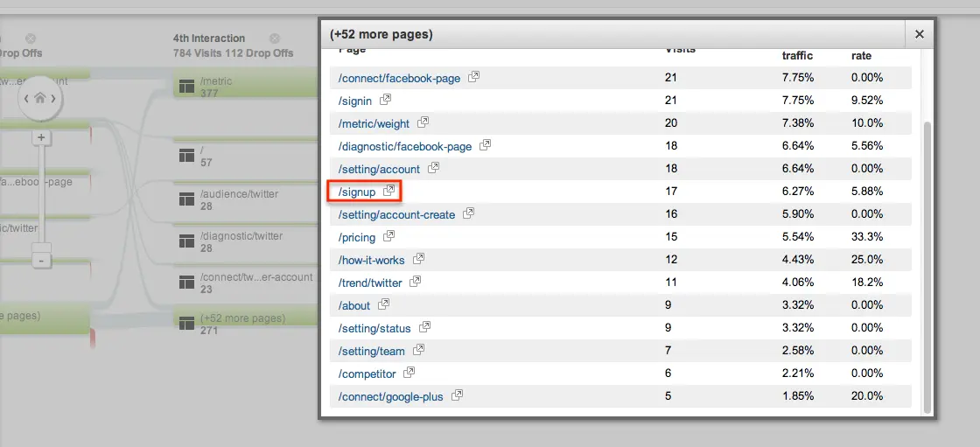
Task: Click the popup's vertical scrollbar
Action: click(927, 262)
